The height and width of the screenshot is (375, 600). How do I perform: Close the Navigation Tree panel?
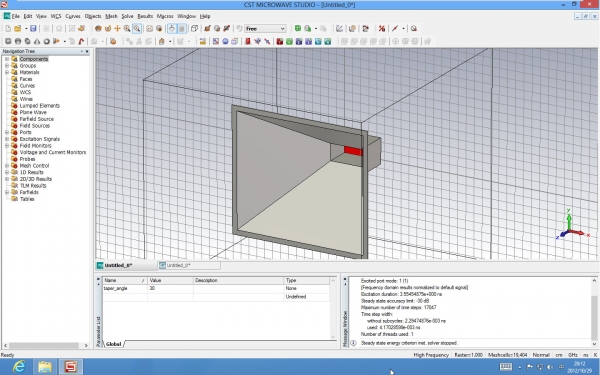click(x=87, y=51)
